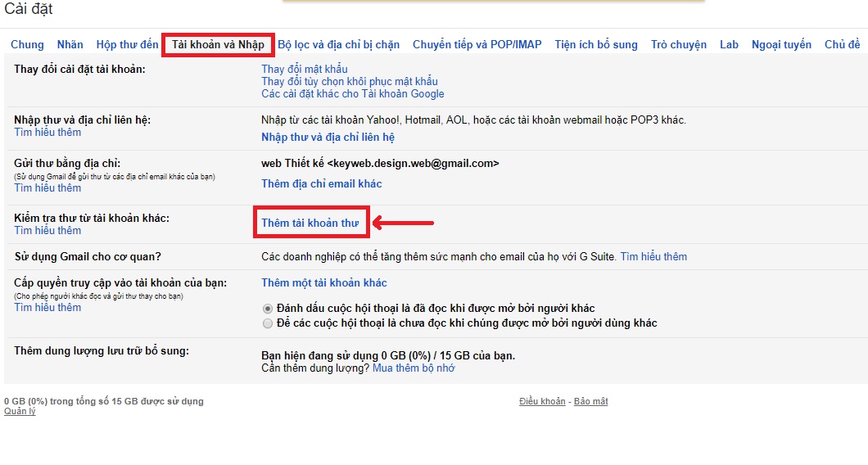Select Để các cuộc hội thoại là chưa đọc radio

point(268,323)
